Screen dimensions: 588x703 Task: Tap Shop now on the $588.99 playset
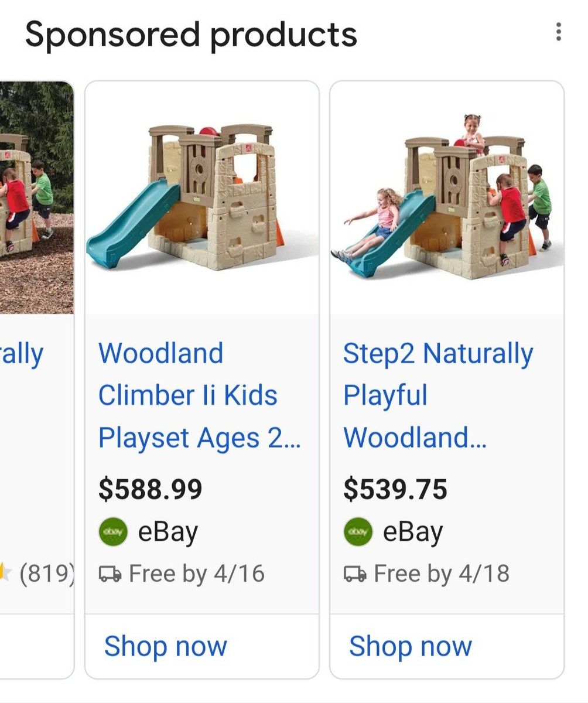click(x=165, y=647)
